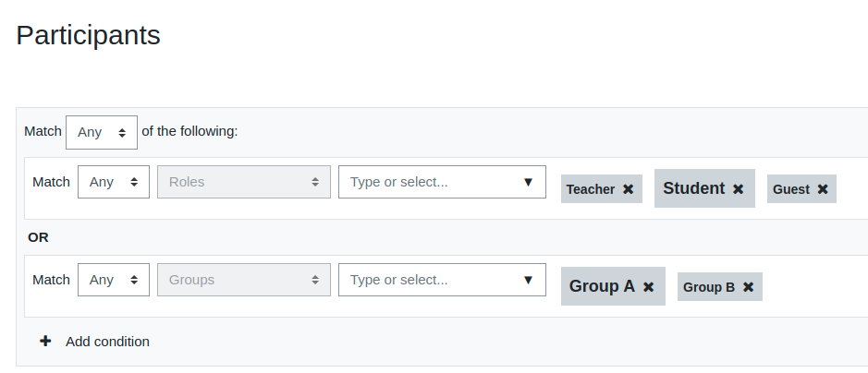Click the disabled Groups filter type dropdown
The image size is (868, 373).
[x=243, y=280]
